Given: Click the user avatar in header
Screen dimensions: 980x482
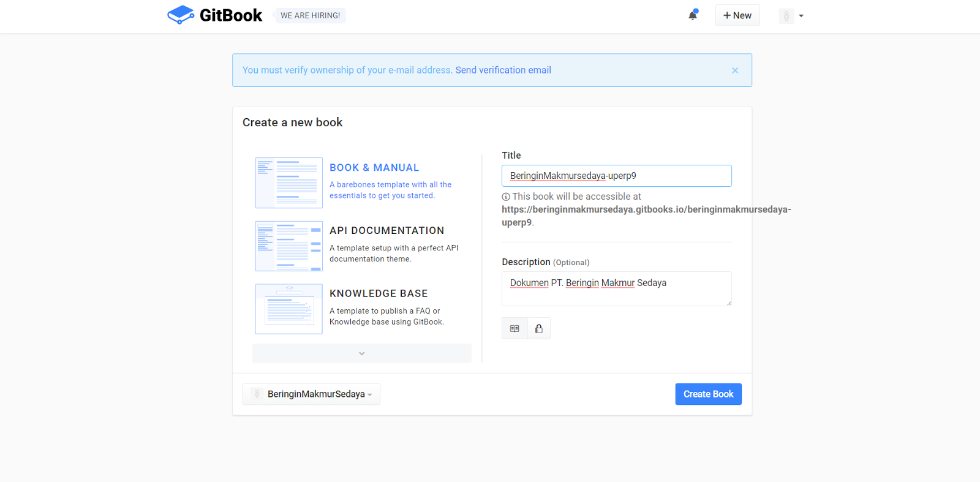Looking at the screenshot, I should [786, 16].
